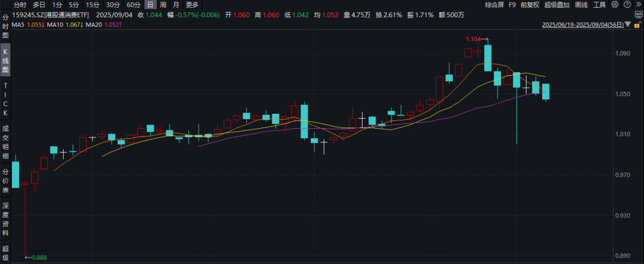644x264 pixels.
Task: Open the 画线 drawing tool
Action: click(581, 5)
